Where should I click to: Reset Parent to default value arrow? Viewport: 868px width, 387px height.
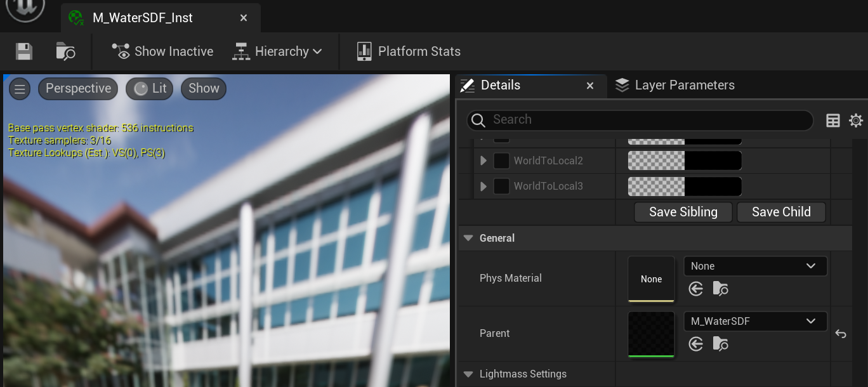tap(841, 334)
